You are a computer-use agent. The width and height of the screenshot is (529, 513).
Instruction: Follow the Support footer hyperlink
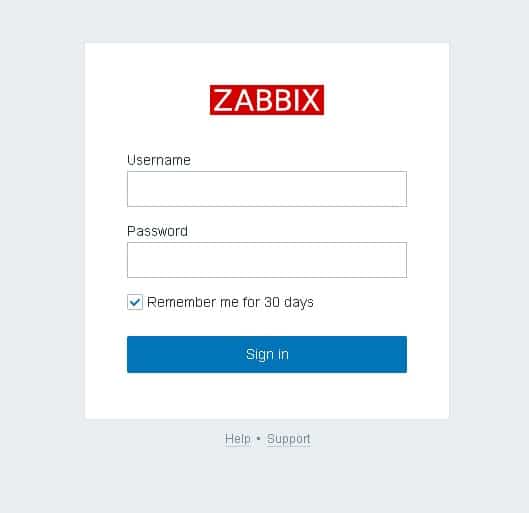pos(288,439)
